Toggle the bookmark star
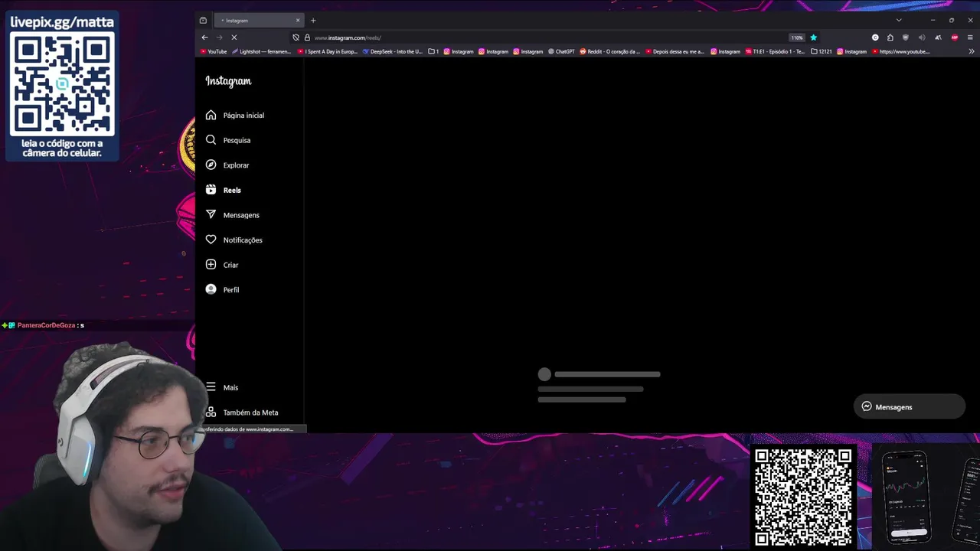This screenshot has height=551, width=980. [x=813, y=37]
